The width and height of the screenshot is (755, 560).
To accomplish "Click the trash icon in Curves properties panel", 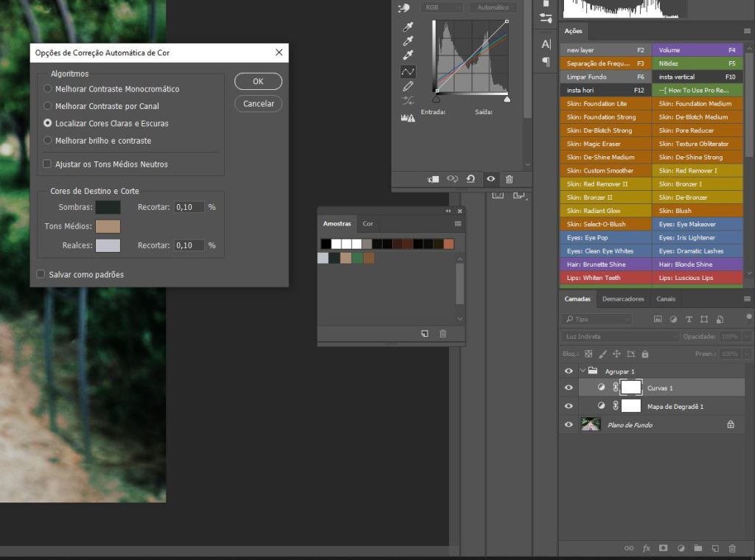I will 509,179.
